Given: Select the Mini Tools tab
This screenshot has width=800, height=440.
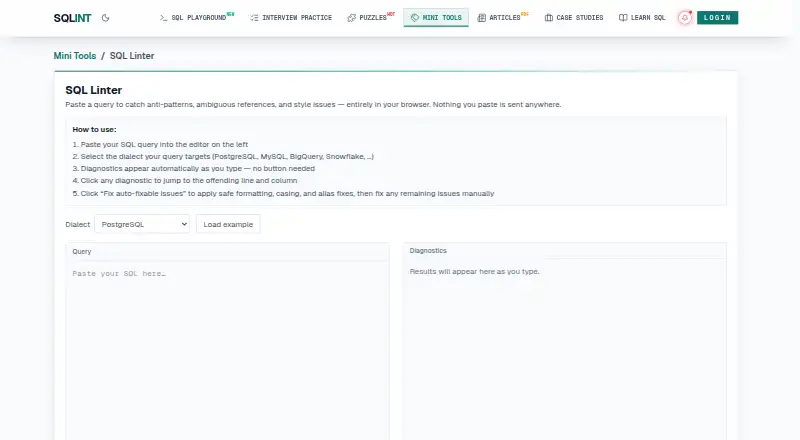Looking at the screenshot, I should pyautogui.click(x=436, y=18).
